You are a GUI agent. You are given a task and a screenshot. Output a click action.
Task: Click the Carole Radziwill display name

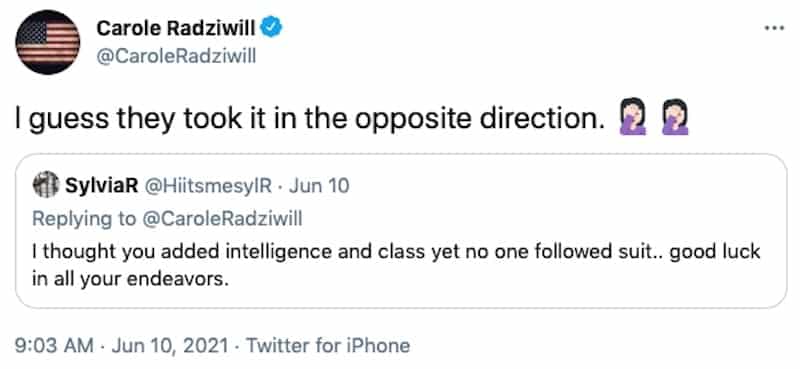coord(176,28)
